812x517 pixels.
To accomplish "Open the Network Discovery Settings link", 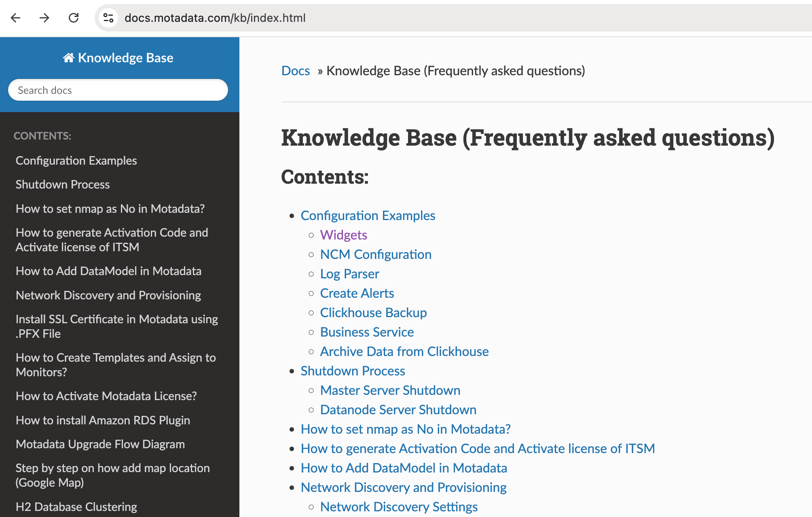I will click(399, 507).
